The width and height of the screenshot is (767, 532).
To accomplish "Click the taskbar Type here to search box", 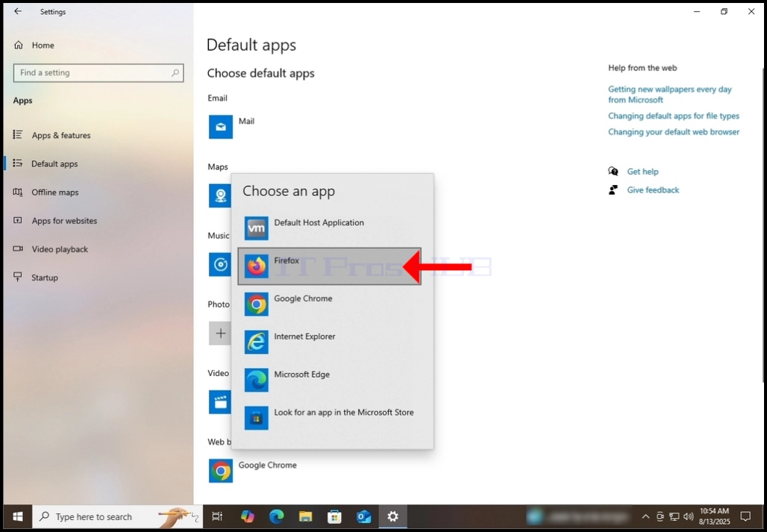I will point(117,516).
